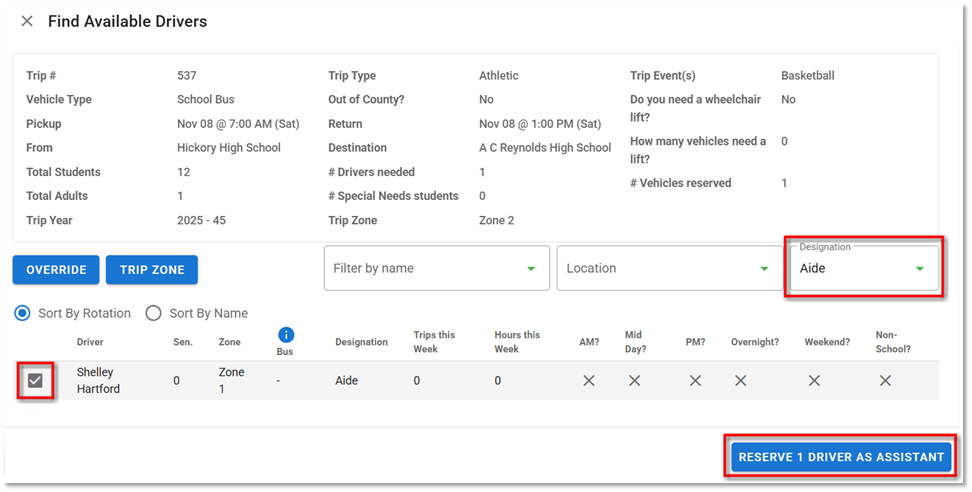The width and height of the screenshot is (972, 492).
Task: Open the Designation dropdown arrow
Action: click(x=920, y=269)
